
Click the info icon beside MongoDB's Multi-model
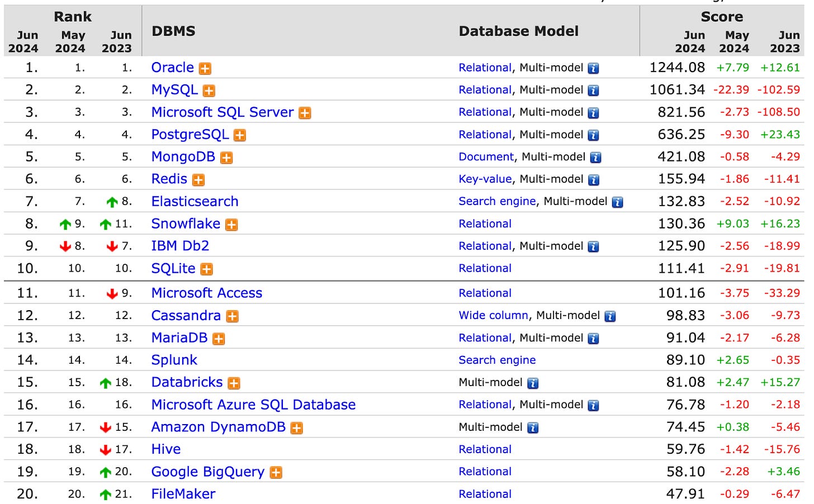tap(595, 158)
